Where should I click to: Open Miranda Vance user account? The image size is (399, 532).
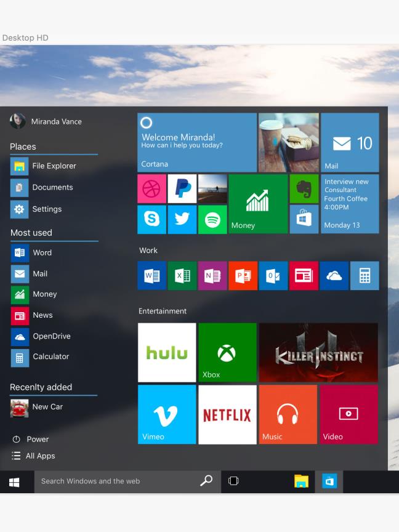click(x=46, y=121)
